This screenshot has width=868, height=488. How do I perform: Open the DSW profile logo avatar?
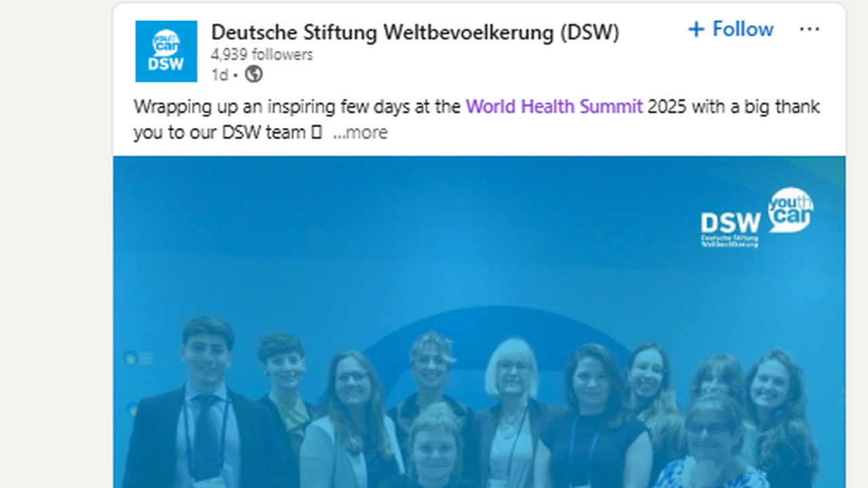pyautogui.click(x=166, y=51)
